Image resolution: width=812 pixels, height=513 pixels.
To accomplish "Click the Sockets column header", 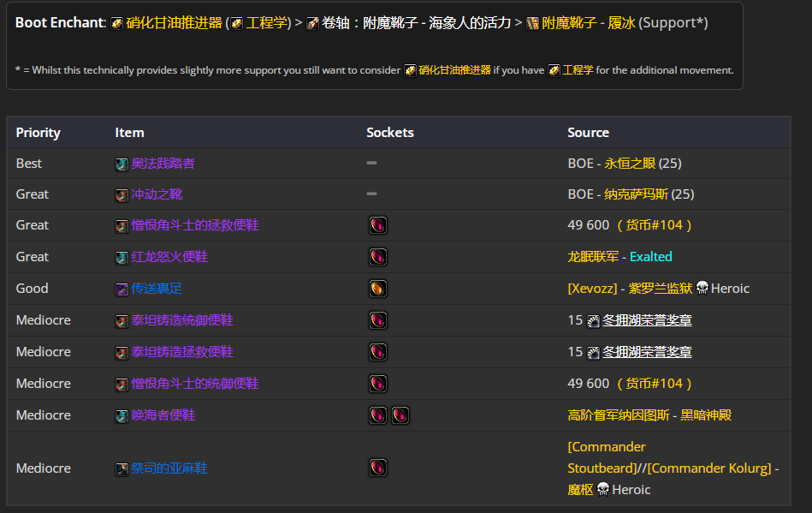I will [x=390, y=133].
